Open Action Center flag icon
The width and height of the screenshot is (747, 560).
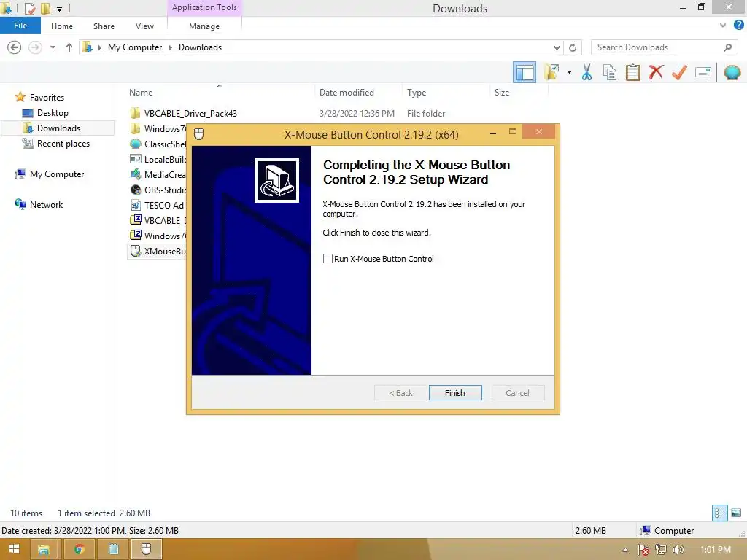[643, 550]
